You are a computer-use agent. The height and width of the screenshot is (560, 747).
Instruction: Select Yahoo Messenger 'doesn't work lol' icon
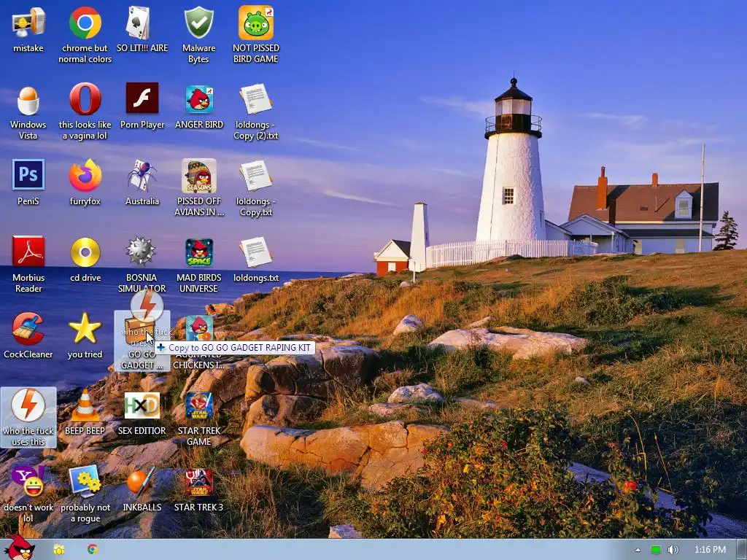pos(28,481)
